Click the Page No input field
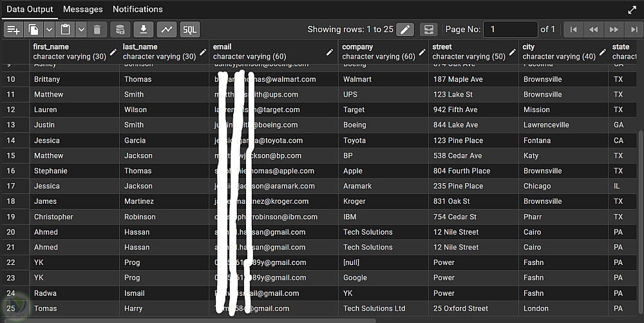 (x=511, y=30)
